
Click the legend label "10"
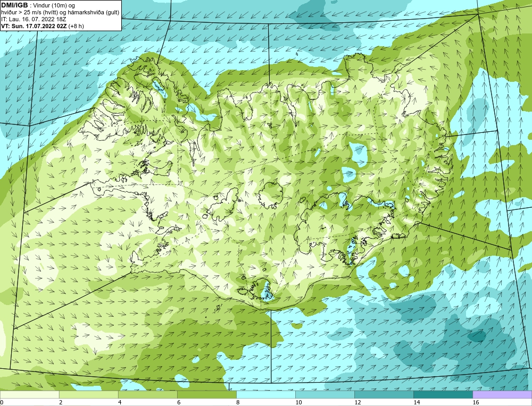(x=298, y=402)
